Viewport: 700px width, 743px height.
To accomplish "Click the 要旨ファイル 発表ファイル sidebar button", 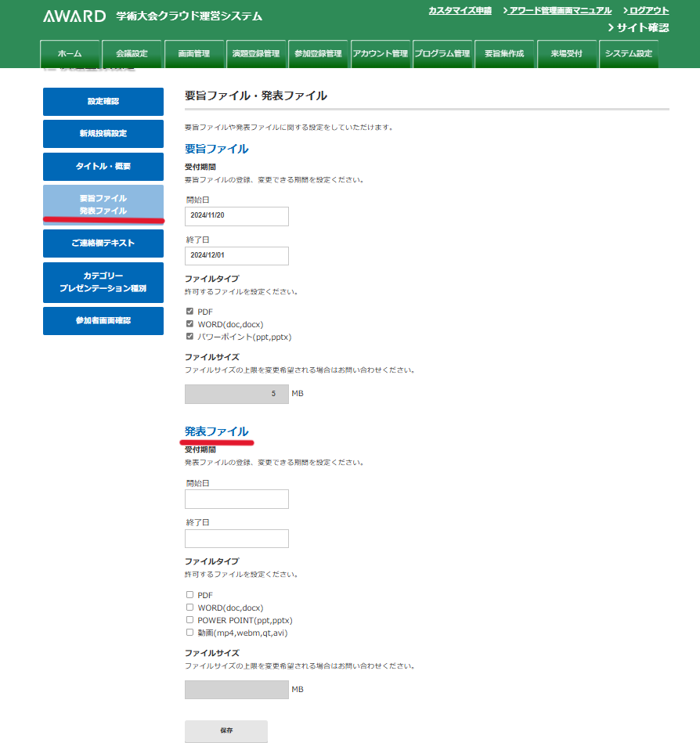I will (103, 204).
